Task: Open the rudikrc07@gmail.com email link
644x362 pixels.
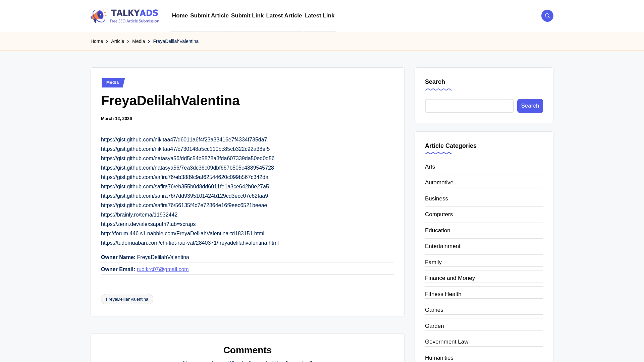Action: (163, 269)
